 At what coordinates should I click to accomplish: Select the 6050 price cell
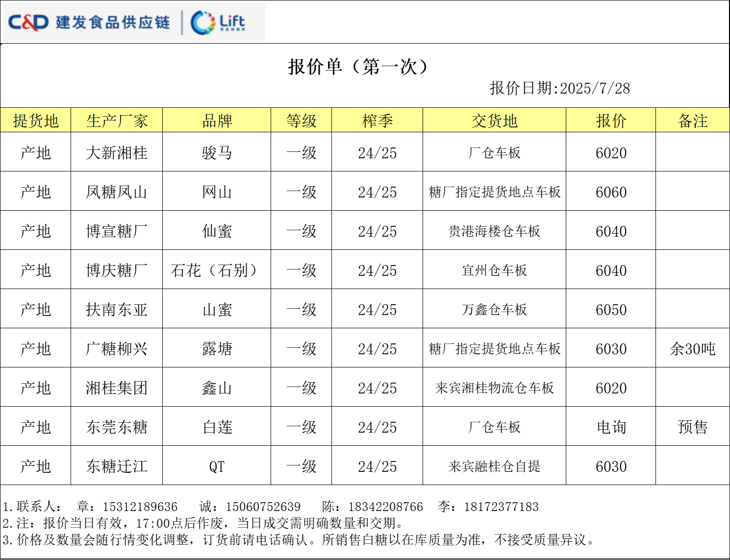(611, 310)
